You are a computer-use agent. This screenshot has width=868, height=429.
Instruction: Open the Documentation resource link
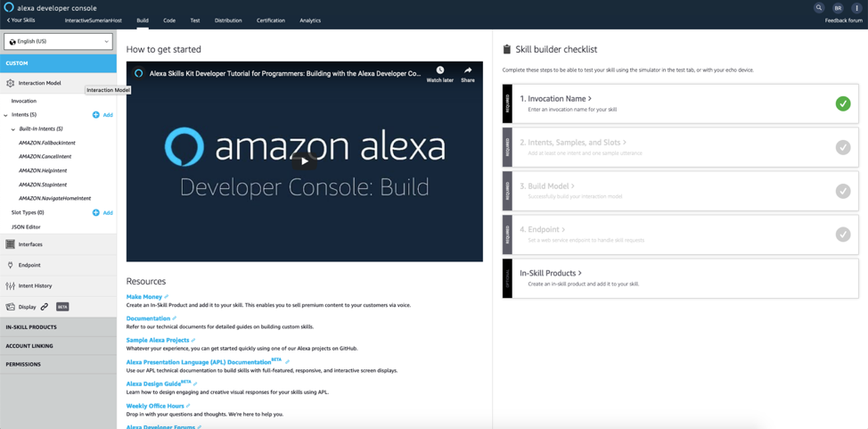148,318
